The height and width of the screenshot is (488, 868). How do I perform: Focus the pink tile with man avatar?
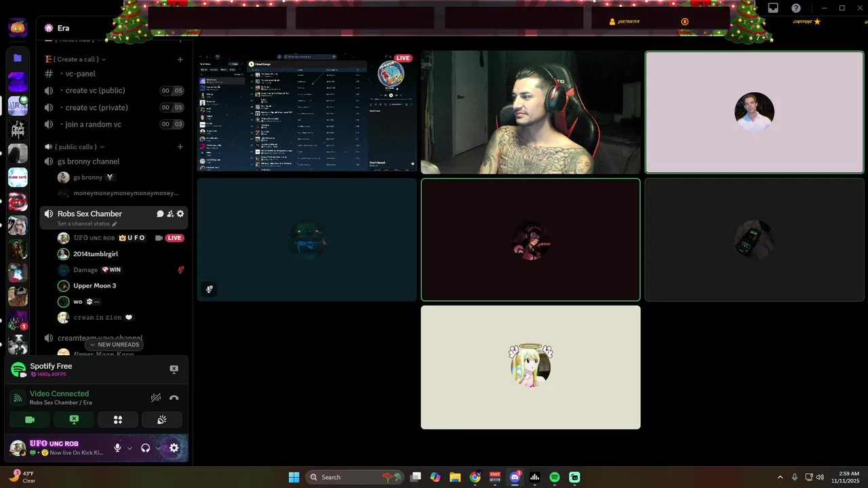754,113
